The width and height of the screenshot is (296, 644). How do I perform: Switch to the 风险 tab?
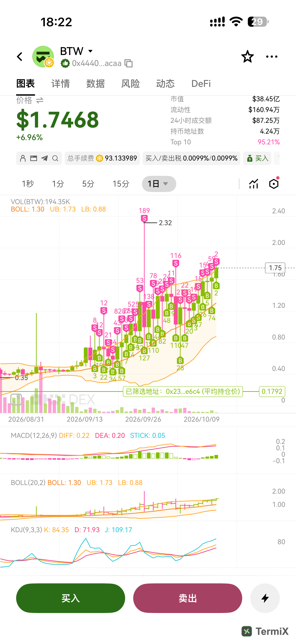[130, 84]
